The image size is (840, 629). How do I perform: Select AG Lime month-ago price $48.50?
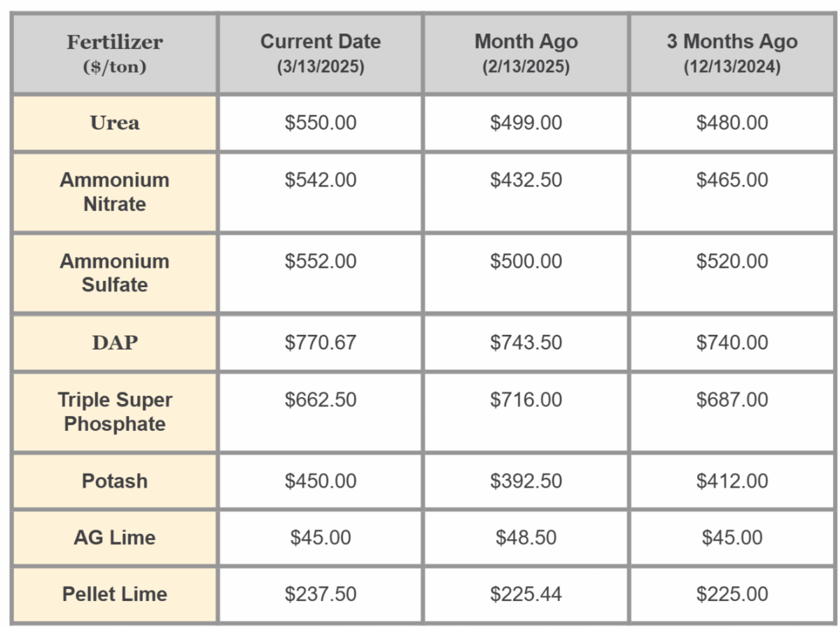coord(526,538)
